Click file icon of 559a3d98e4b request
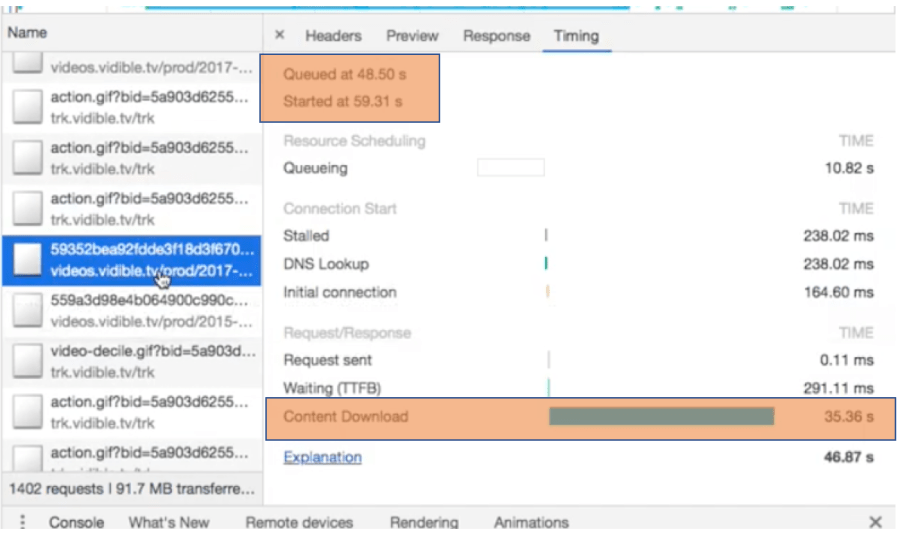The height and width of the screenshot is (544, 900). [x=27, y=310]
